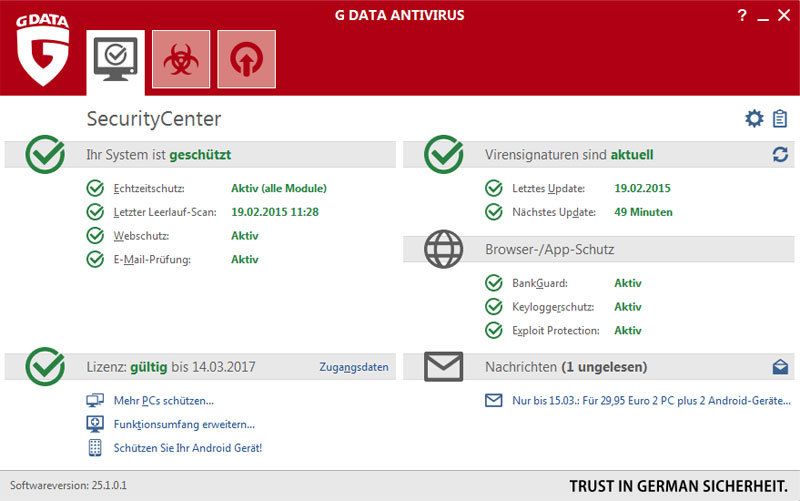This screenshot has height=501, width=800.
Task: Click the checkmark icon next to Nächstes Update
Action: point(493,212)
